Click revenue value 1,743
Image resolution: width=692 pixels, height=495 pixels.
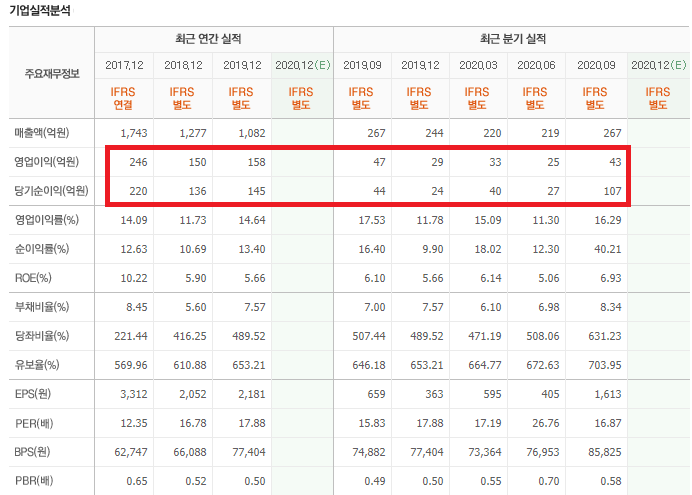pyautogui.click(x=134, y=133)
